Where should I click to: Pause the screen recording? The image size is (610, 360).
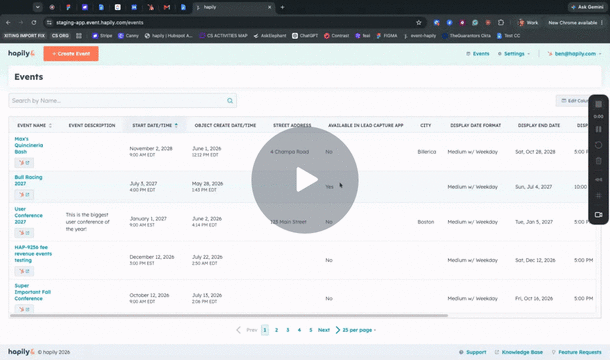pos(598,129)
